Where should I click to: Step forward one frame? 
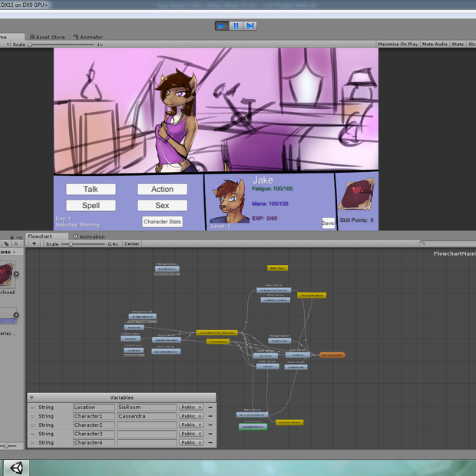pos(250,26)
